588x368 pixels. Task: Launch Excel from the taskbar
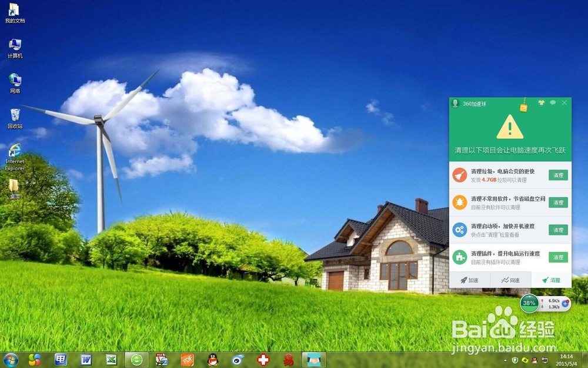111,360
